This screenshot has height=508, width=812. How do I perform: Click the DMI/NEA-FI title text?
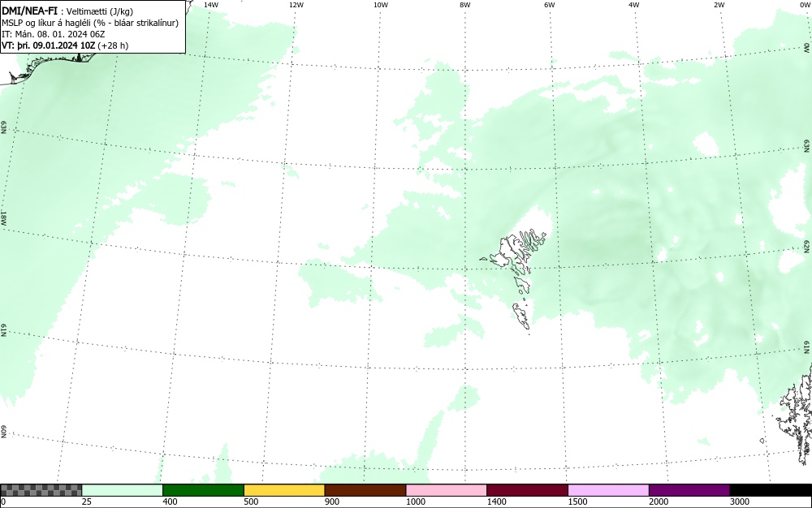[29, 11]
